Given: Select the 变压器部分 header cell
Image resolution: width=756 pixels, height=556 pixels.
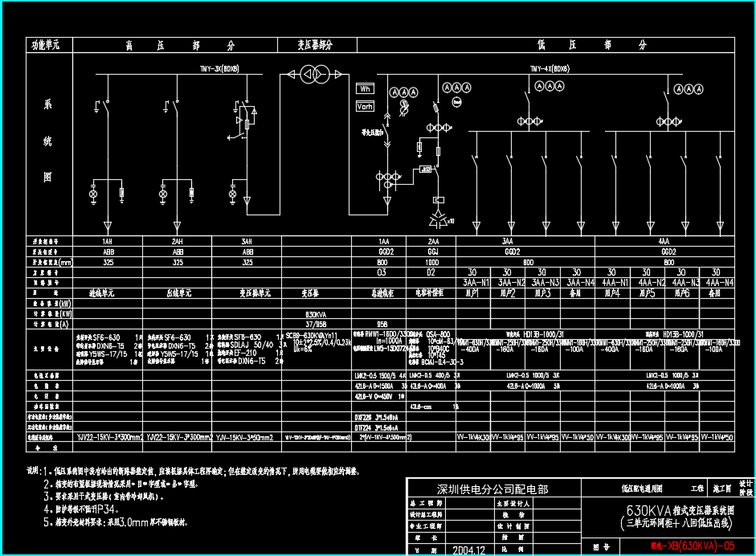Looking at the screenshot, I should tap(317, 45).
